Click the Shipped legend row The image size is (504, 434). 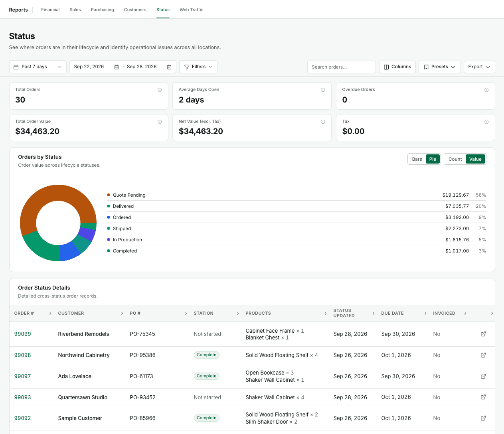click(x=296, y=229)
